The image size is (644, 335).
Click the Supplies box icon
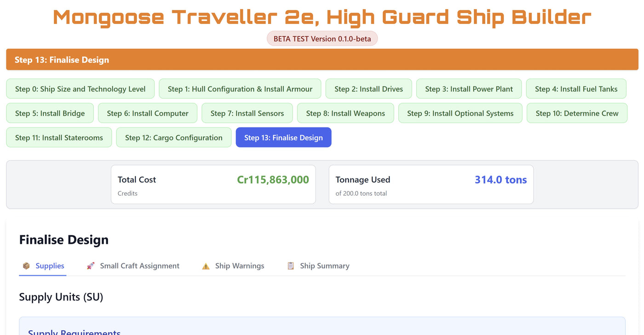[x=26, y=266]
